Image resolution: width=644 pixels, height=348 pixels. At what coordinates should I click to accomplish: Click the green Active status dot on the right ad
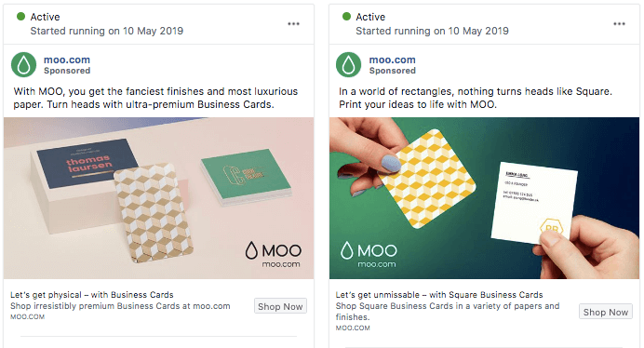(346, 17)
